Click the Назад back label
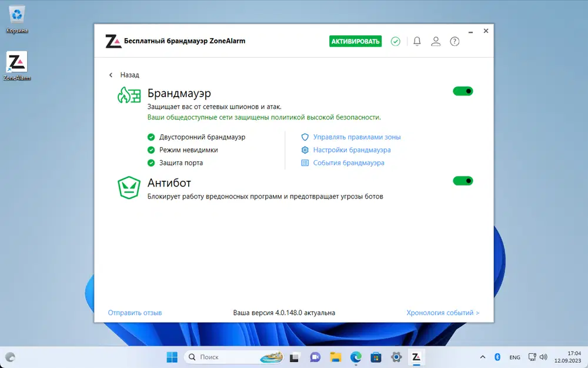The width and height of the screenshot is (588, 368). coord(129,75)
